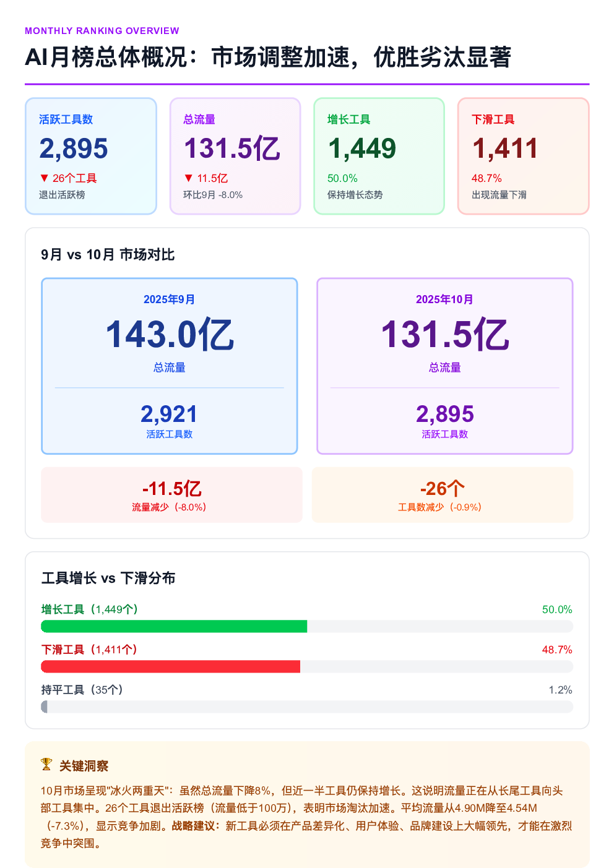Click the gray 持平工具 progress bar
Image resolution: width=614 pixels, height=868 pixels.
45,707
